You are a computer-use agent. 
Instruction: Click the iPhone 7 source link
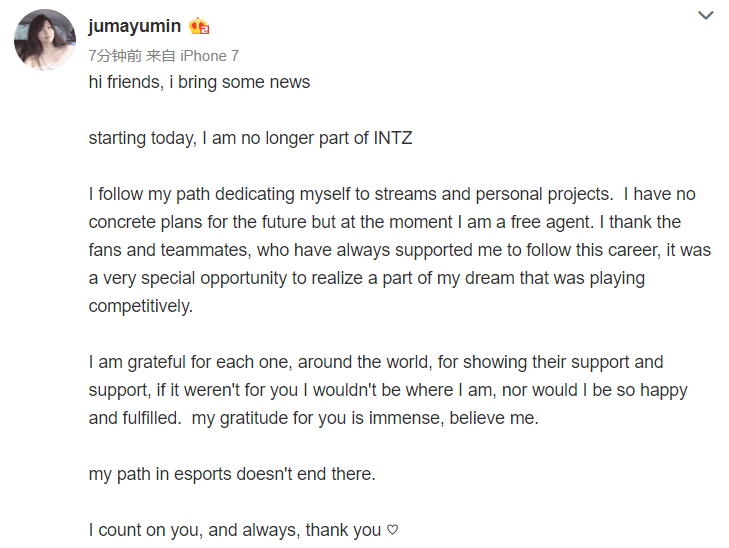coord(209,56)
